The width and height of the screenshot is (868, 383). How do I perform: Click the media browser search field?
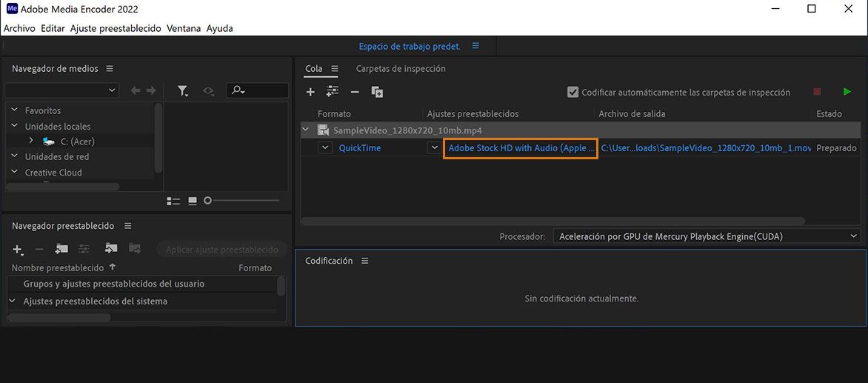pos(258,90)
